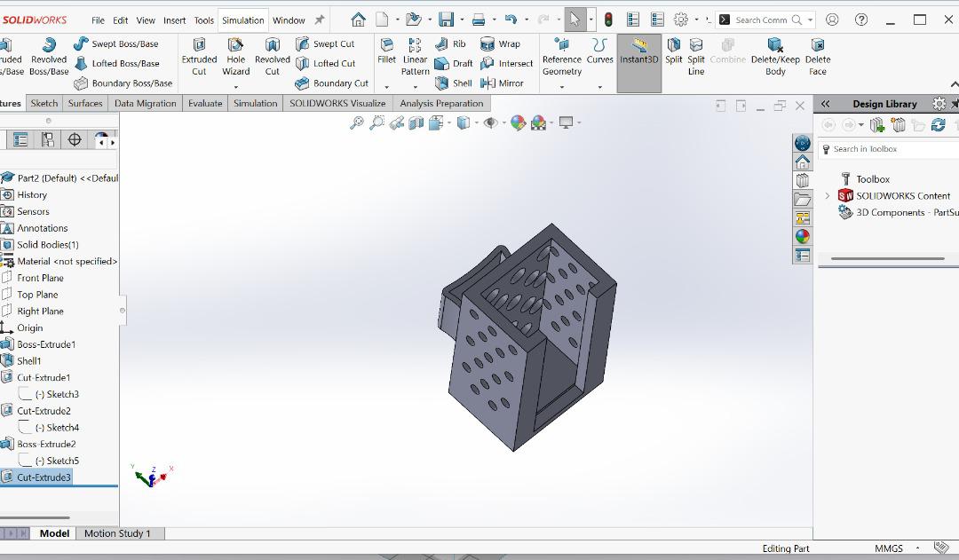Apply the Draft tool
This screenshot has height=560, width=959.
point(454,64)
